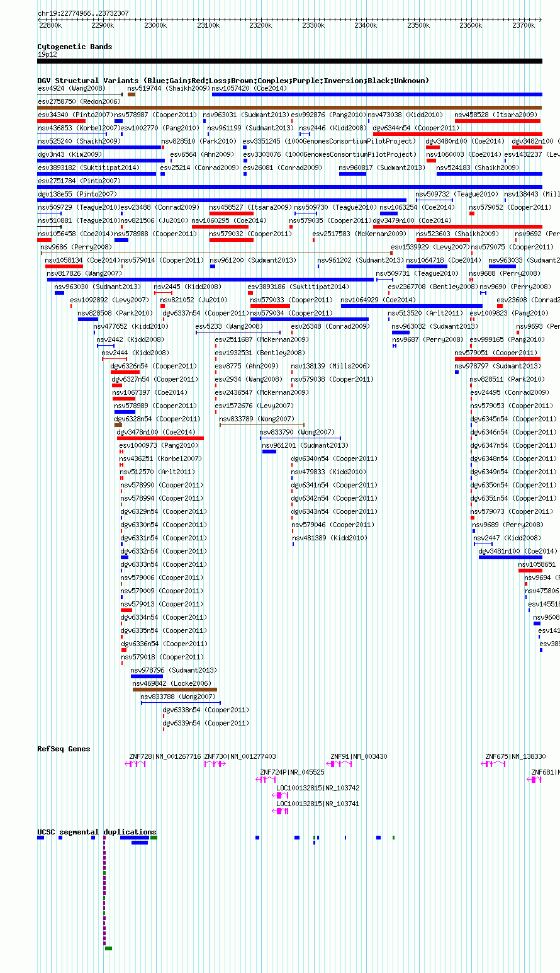The image size is (560, 973).
Task: Click gene label ZNF675|NM_138330
Action: pos(515,756)
